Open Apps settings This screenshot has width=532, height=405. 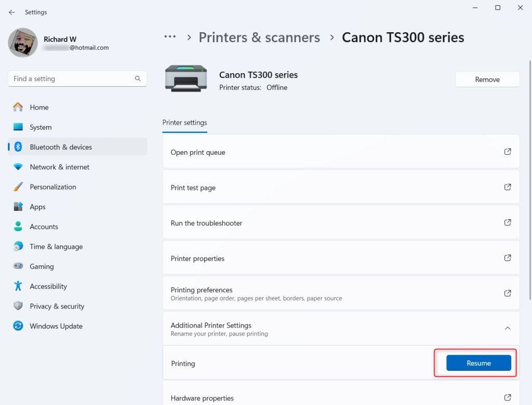(x=77, y=207)
